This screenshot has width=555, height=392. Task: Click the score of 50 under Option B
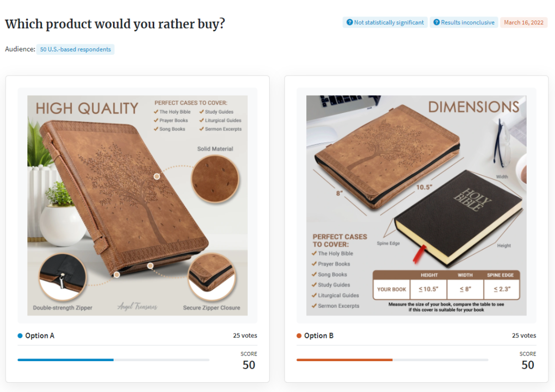pos(528,365)
